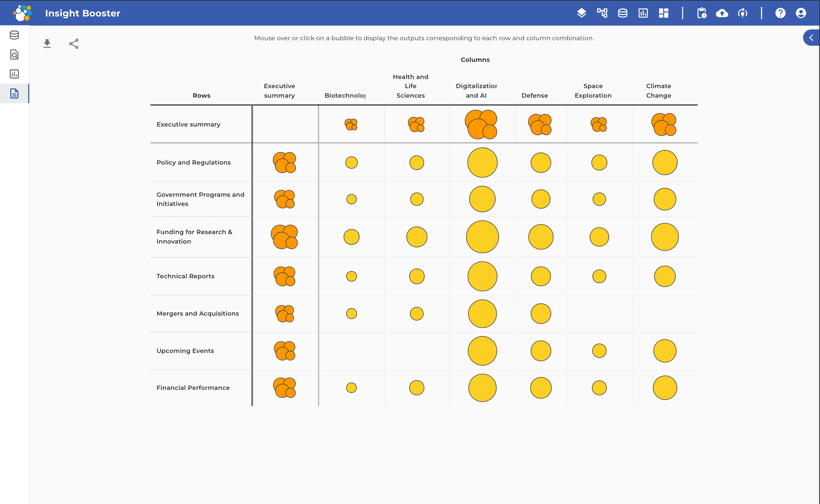
Task: Open the user account icon
Action: pos(801,13)
